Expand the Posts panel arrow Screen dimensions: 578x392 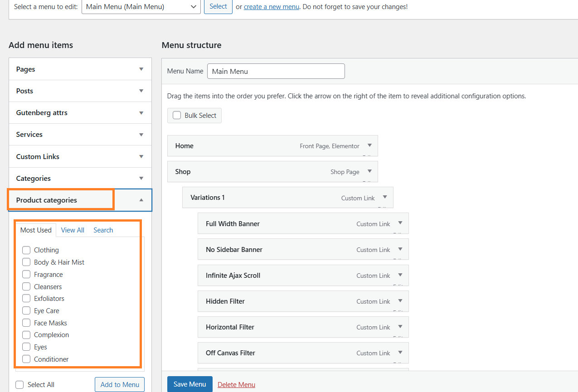(x=141, y=91)
